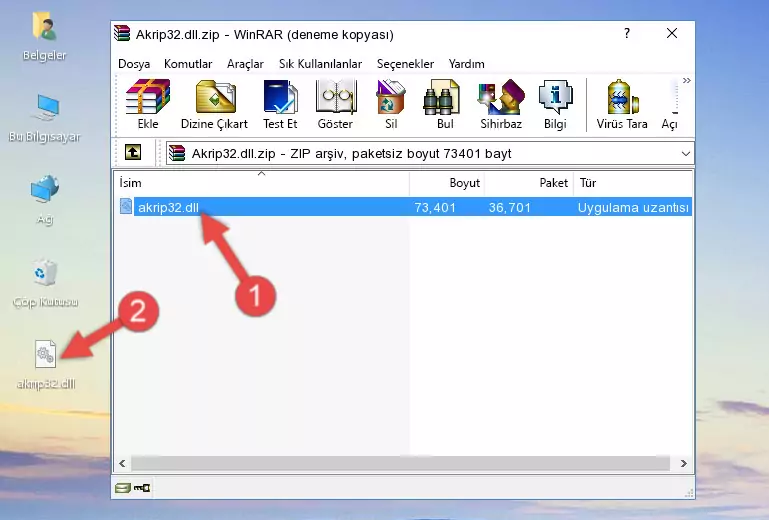Click the Ekle (Add) toolbar icon

(148, 104)
